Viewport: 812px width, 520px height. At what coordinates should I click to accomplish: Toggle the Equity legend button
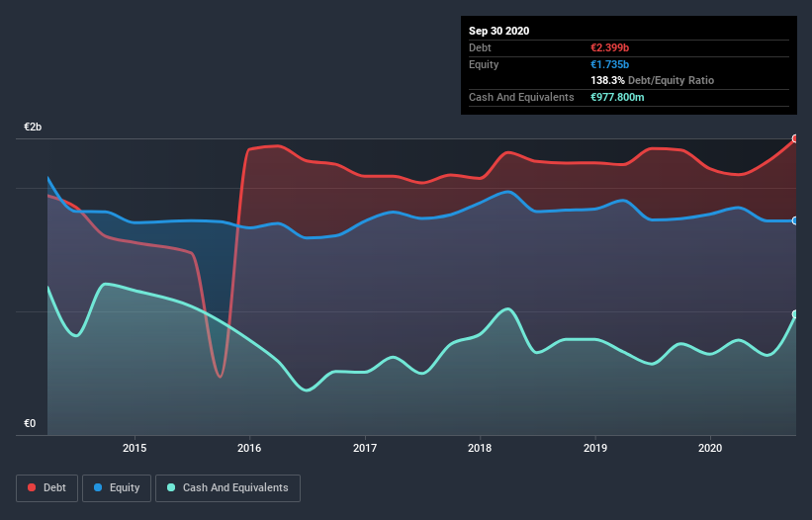117,488
